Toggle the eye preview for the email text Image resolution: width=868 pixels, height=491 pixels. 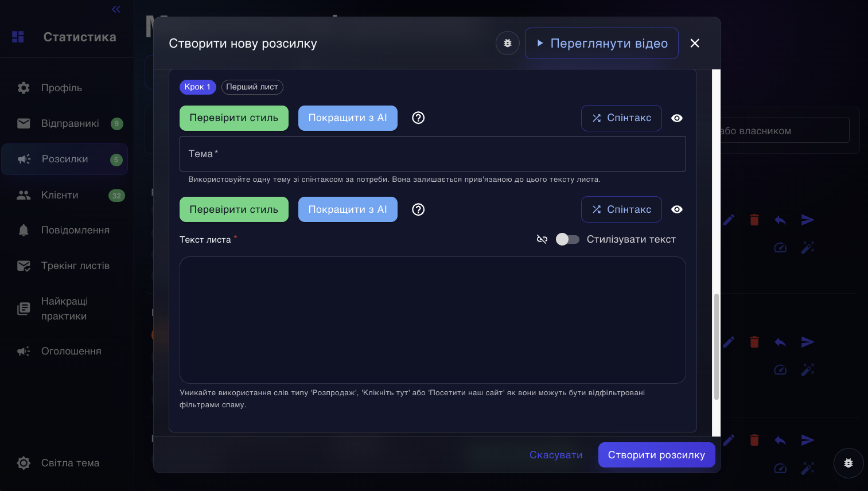click(677, 209)
